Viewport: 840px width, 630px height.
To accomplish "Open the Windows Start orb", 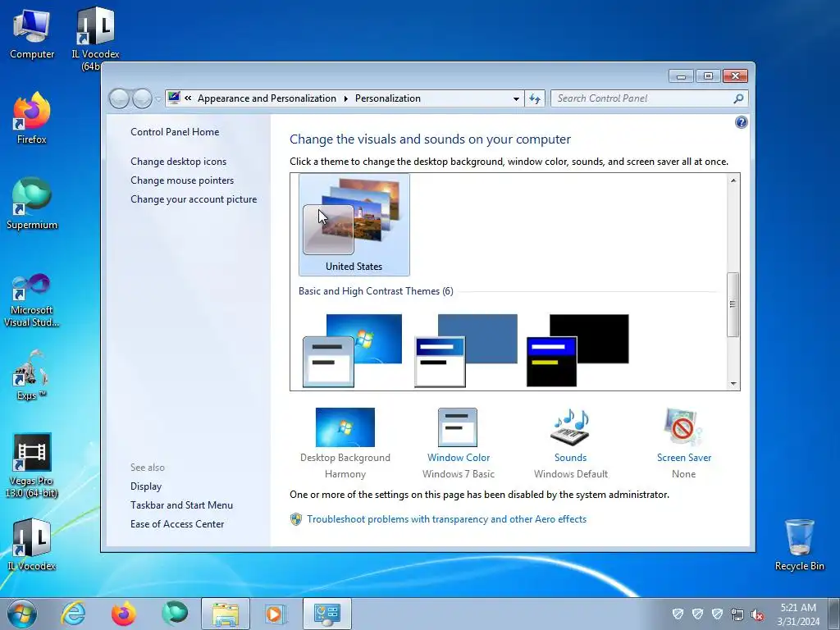I will point(22,614).
